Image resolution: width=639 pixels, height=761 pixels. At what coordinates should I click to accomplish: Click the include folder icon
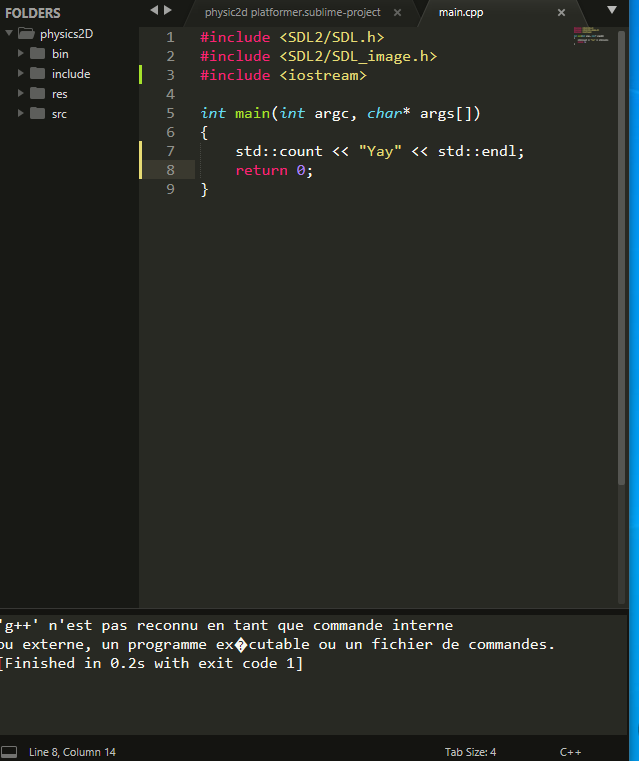point(37,73)
